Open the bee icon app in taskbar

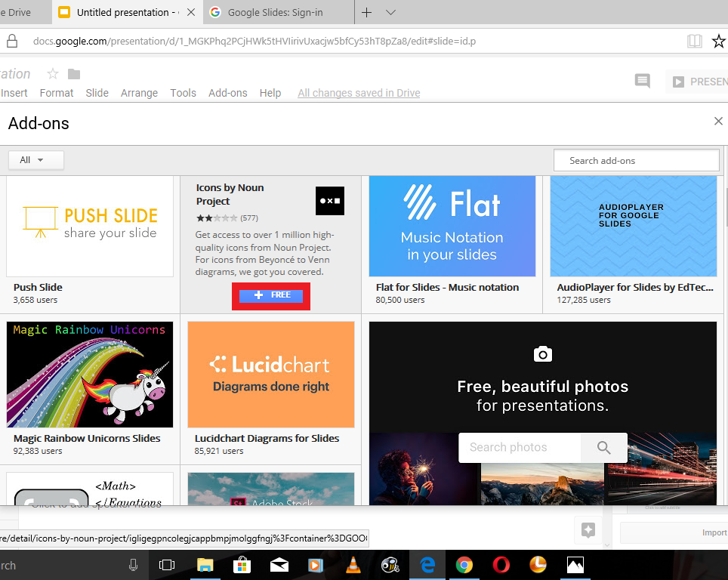390,565
